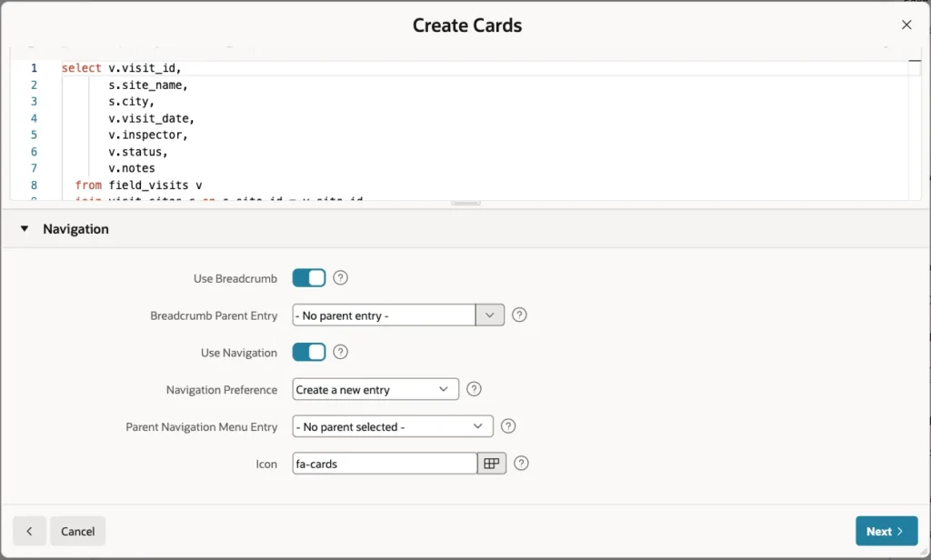Click code line 's.site_name,'
The image size is (931, 560).
pos(148,85)
